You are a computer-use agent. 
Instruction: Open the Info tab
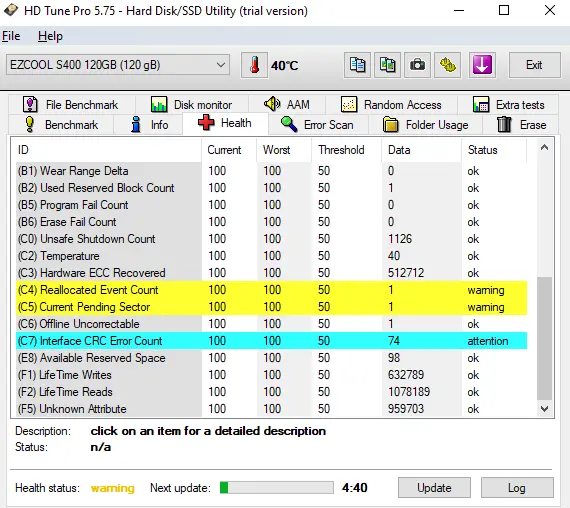pos(149,125)
